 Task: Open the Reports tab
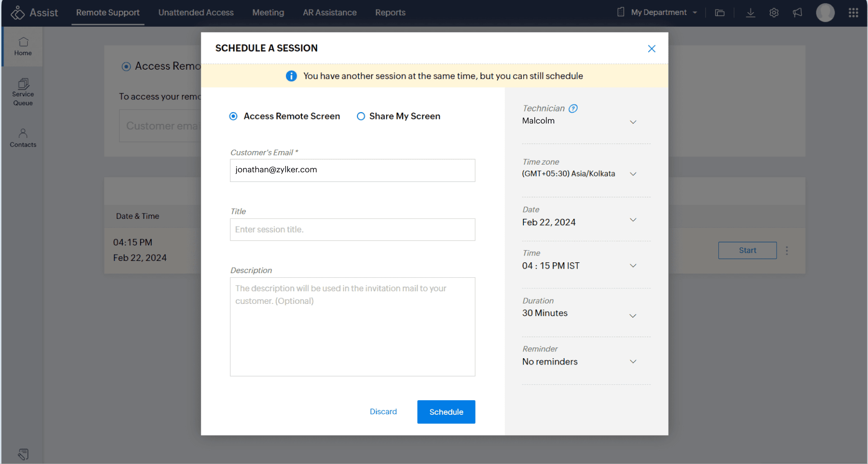(390, 13)
